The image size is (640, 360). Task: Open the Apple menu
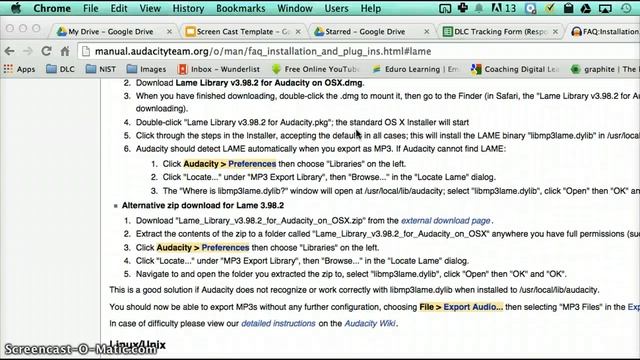click(16, 8)
